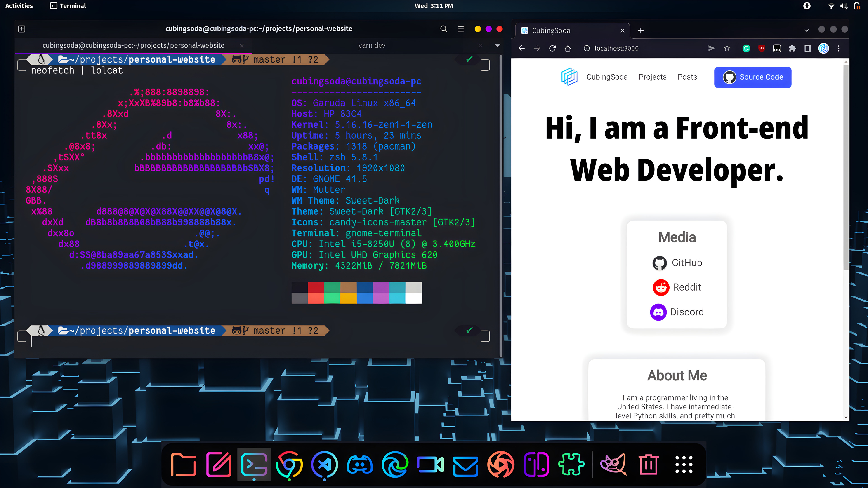Open Trash in the dock

pos(649,465)
